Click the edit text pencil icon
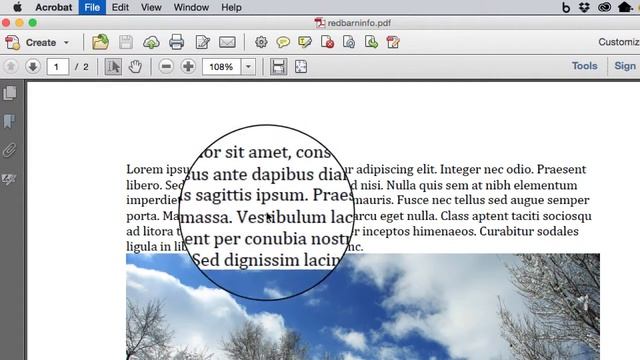 202,42
